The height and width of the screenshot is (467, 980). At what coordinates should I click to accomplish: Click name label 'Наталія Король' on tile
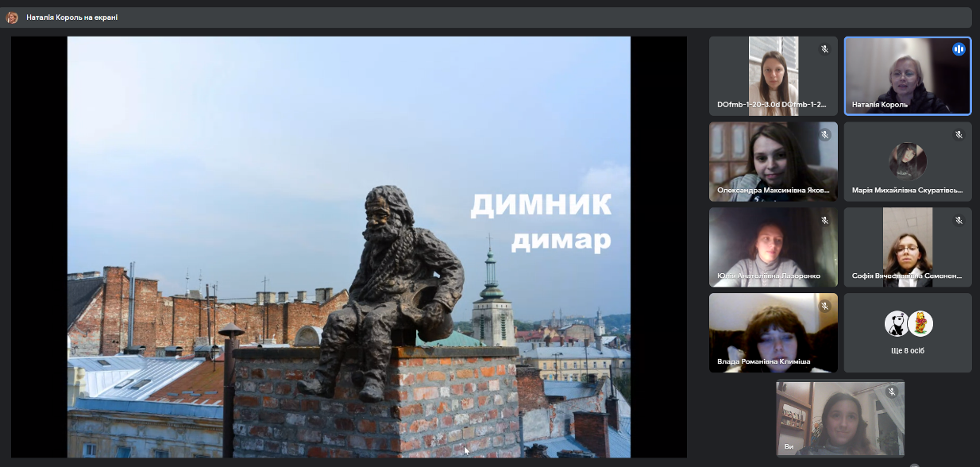point(879,105)
